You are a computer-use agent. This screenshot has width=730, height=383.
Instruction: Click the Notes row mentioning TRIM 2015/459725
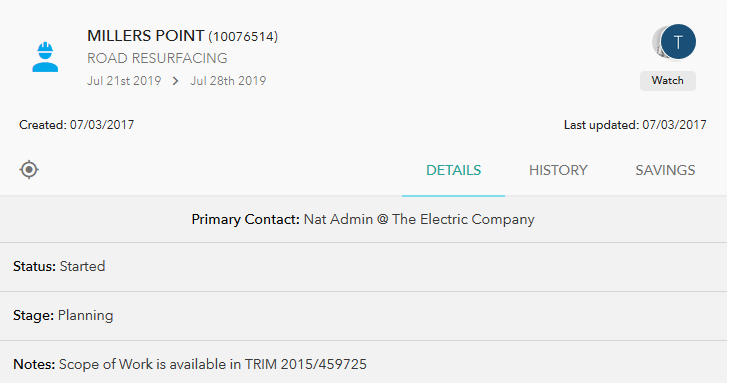[x=363, y=364]
